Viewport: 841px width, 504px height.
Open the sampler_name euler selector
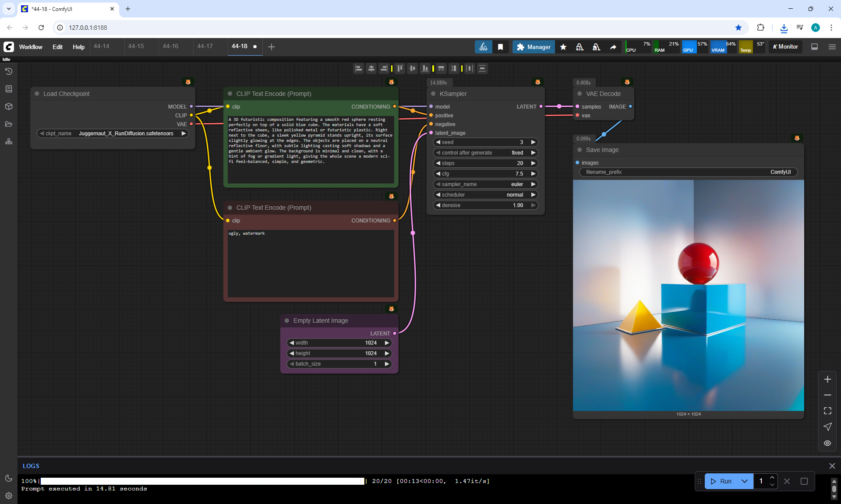[485, 184]
